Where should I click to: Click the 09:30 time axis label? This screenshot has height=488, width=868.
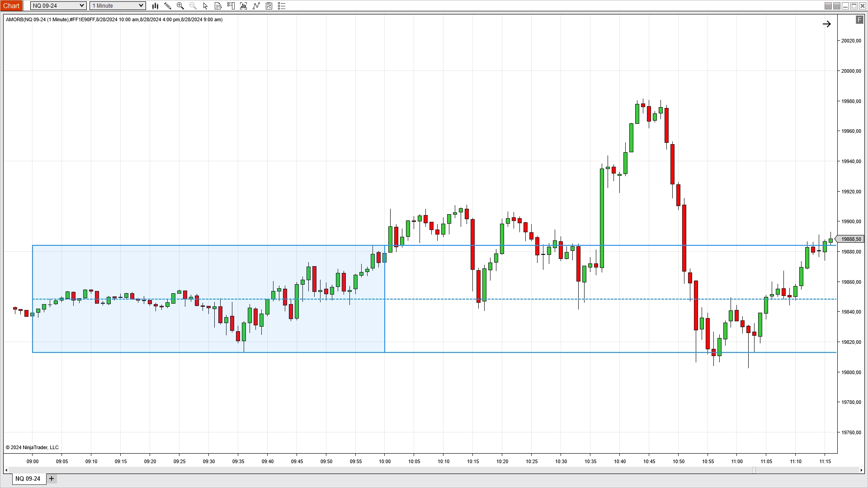209,461
